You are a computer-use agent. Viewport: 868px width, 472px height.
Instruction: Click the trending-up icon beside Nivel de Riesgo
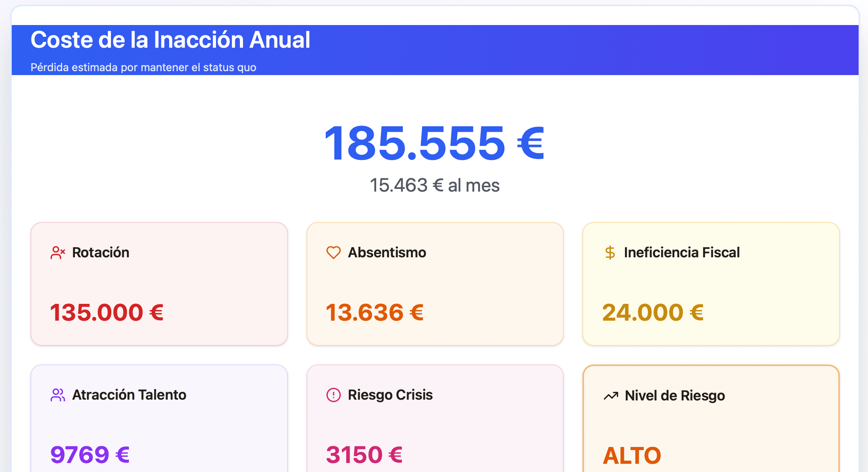tap(611, 396)
